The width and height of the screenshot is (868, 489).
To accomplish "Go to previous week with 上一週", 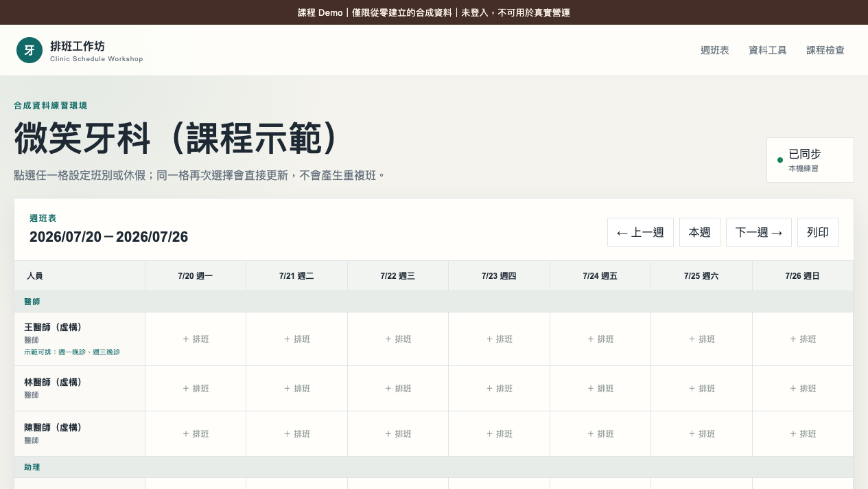I will pyautogui.click(x=640, y=232).
